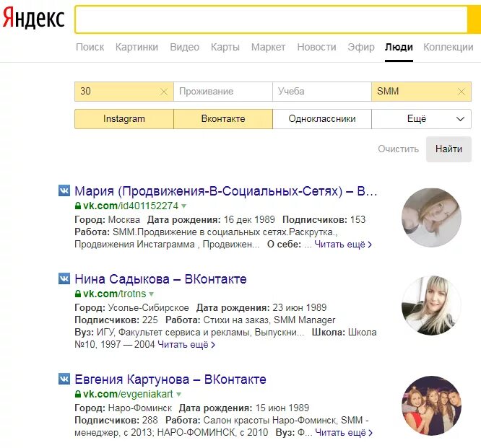Image resolution: width=481 pixels, height=448 pixels.
Task: Click the Очистить link
Action: [x=398, y=149]
